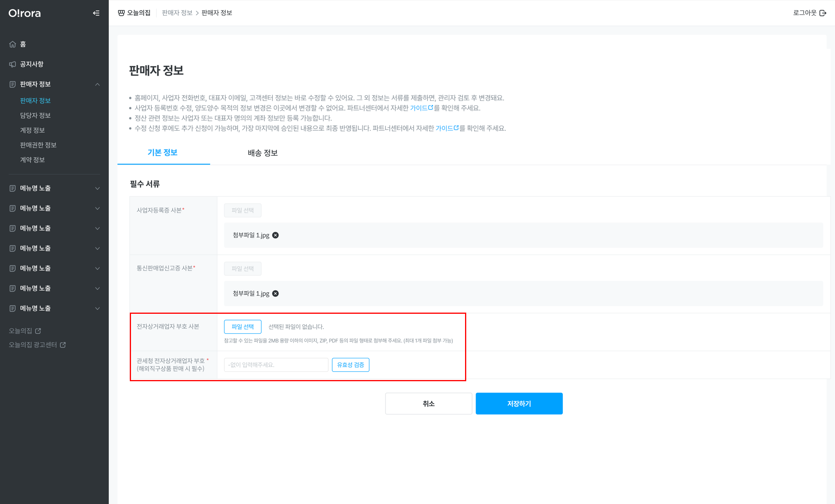Click the 오늘의집 shop icon in header
Screen dimensions: 835x504
[121, 13]
